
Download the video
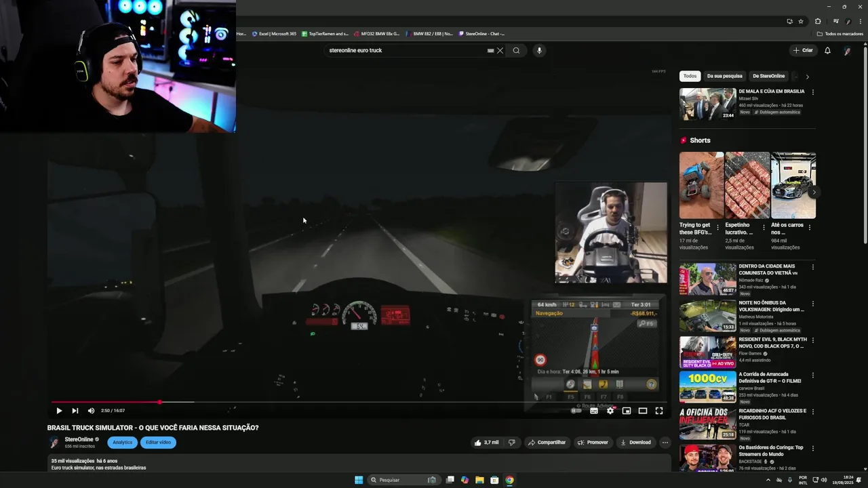(636, 443)
